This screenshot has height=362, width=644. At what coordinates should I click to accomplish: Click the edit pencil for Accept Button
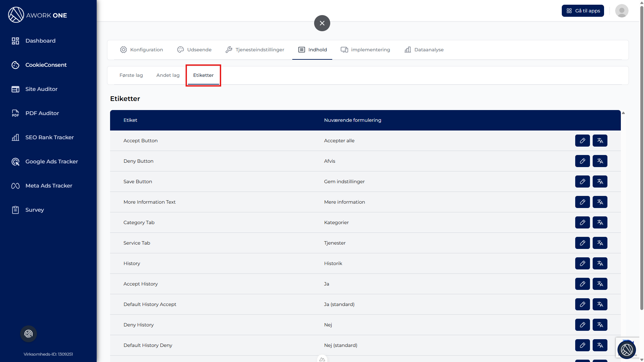coord(582,141)
